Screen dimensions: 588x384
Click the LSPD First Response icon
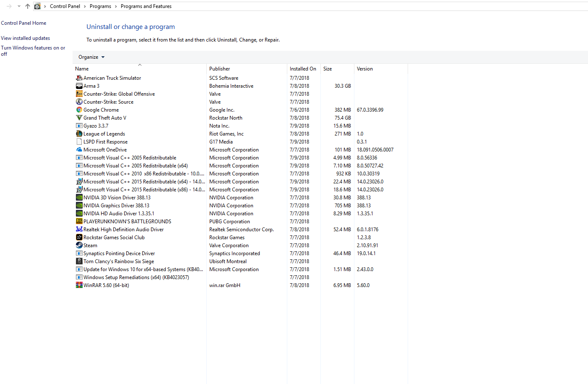(x=79, y=141)
